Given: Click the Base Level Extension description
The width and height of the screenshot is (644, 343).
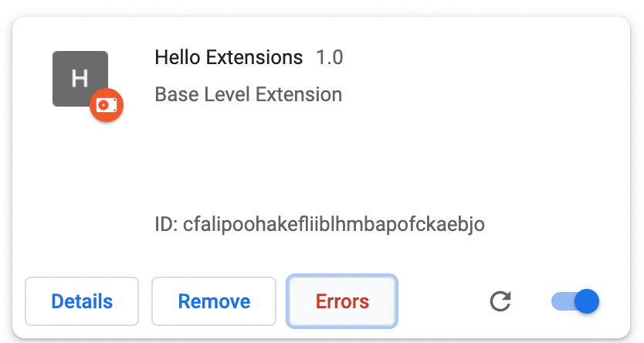Looking at the screenshot, I should pos(248,95).
